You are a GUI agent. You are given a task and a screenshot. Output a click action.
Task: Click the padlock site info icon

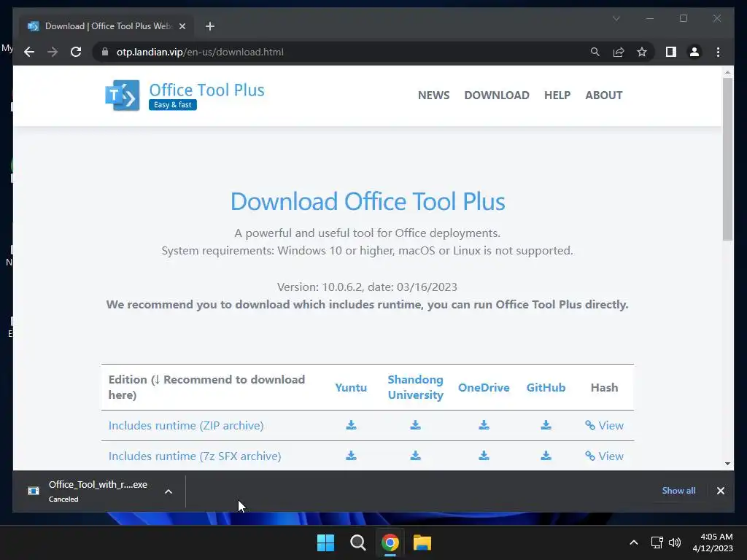coord(105,52)
